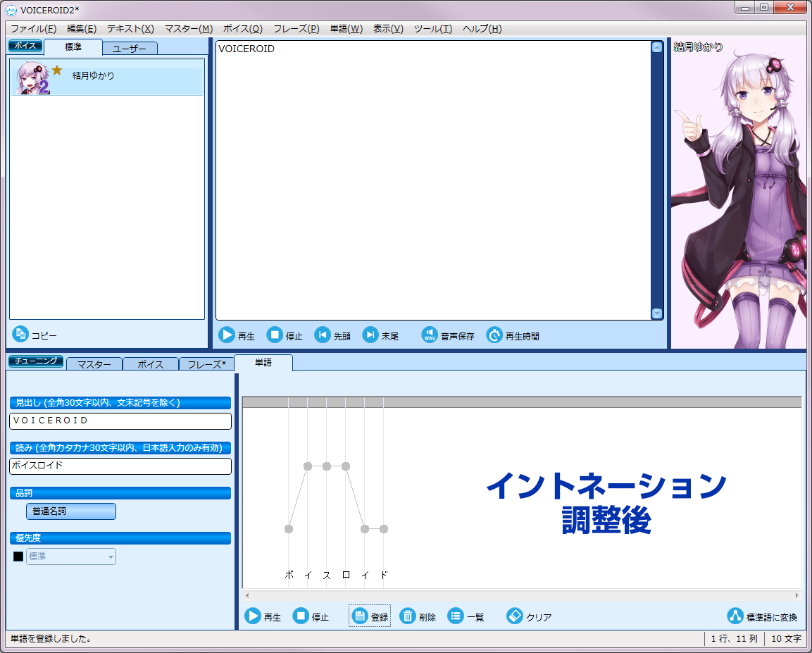Click the 10 文字 character count
Image resolution: width=812 pixels, height=653 pixels.
[785, 638]
